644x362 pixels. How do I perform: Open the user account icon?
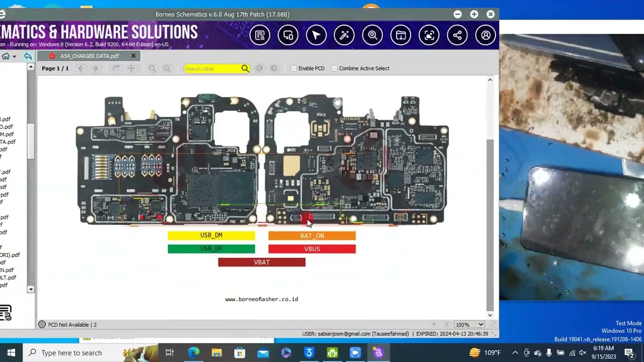point(486,35)
